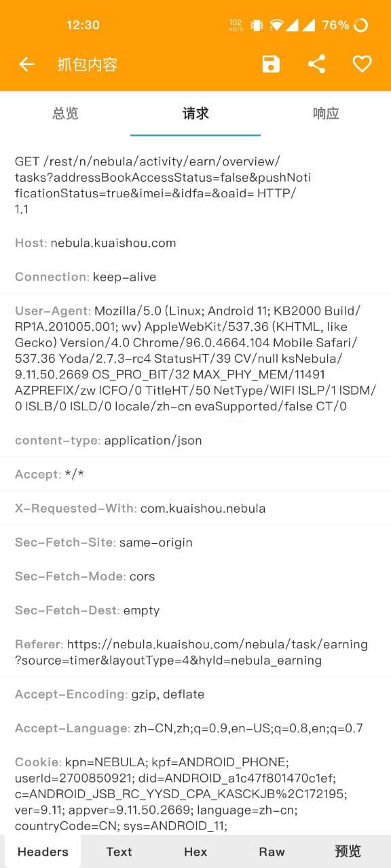Select the Headers view at the bottom
The width and height of the screenshot is (391, 868).
43,852
